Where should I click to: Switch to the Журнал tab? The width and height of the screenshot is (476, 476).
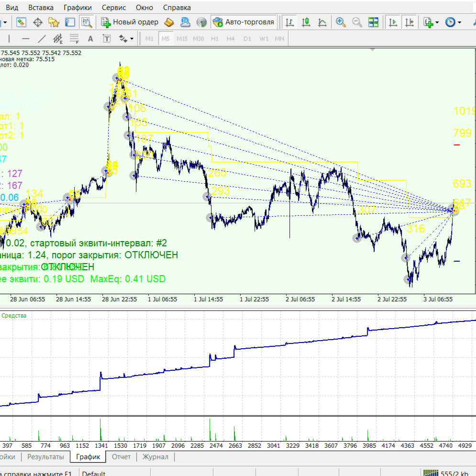tap(155, 457)
